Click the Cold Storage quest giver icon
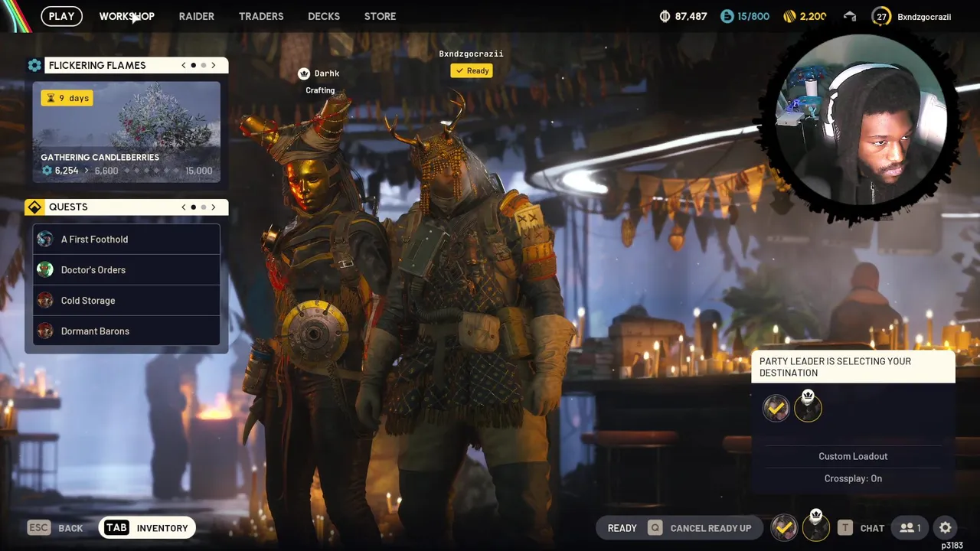Screen dimensions: 980x551 tap(45, 300)
